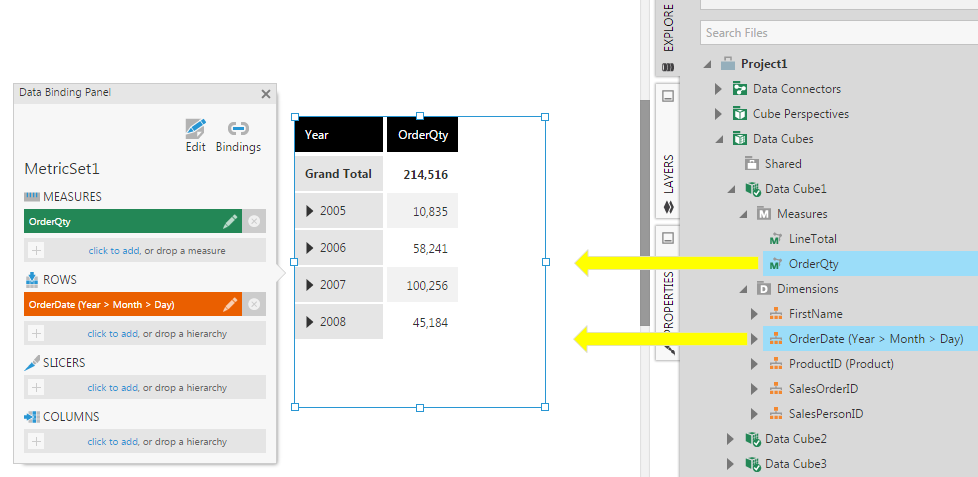
Task: Click the Edit icon in Data Binding Panel
Action: coord(195,129)
